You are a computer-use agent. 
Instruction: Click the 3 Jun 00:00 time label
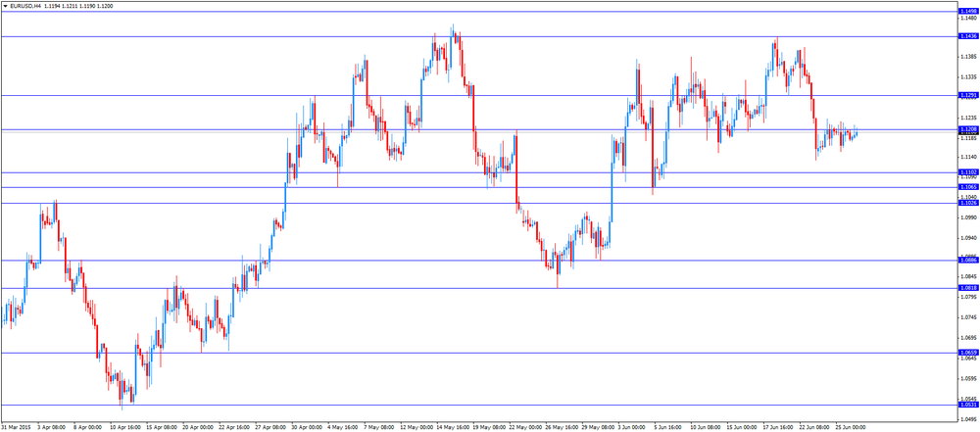click(631, 428)
